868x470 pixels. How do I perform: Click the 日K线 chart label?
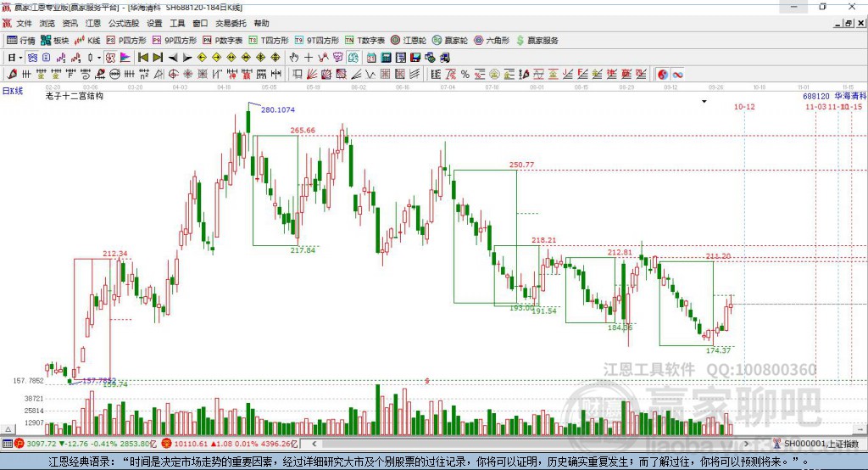pos(12,91)
